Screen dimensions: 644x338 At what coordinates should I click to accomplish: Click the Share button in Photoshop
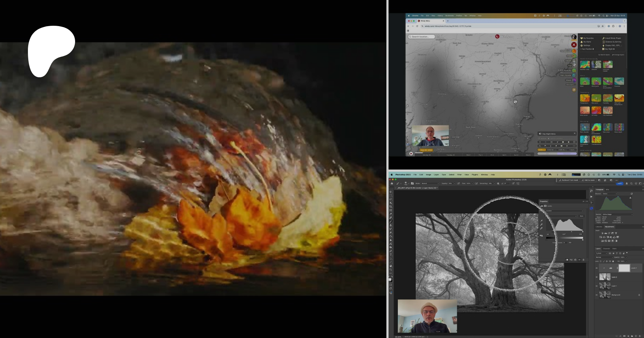pos(619,183)
